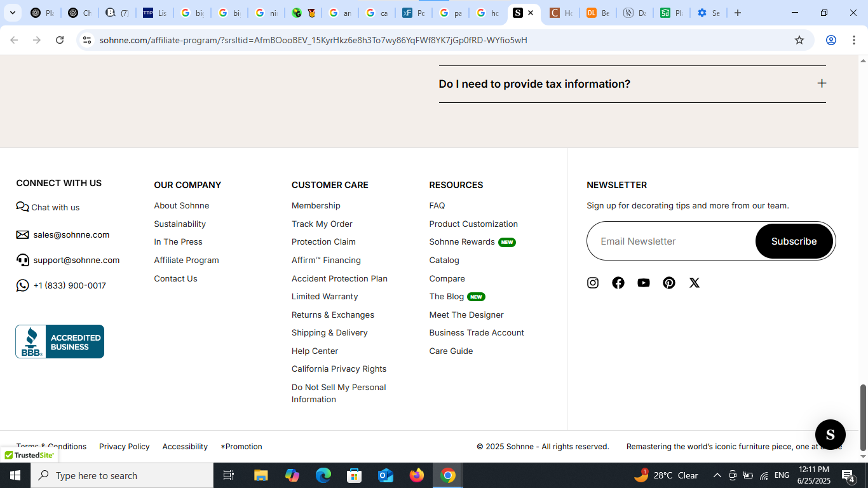The image size is (868, 488).
Task: Open California Privacy Rights link
Action: click(339, 369)
